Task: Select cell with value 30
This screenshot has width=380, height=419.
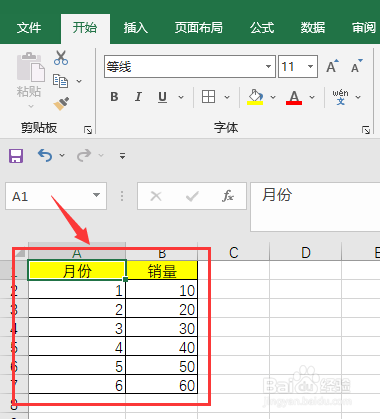Action: point(162,328)
